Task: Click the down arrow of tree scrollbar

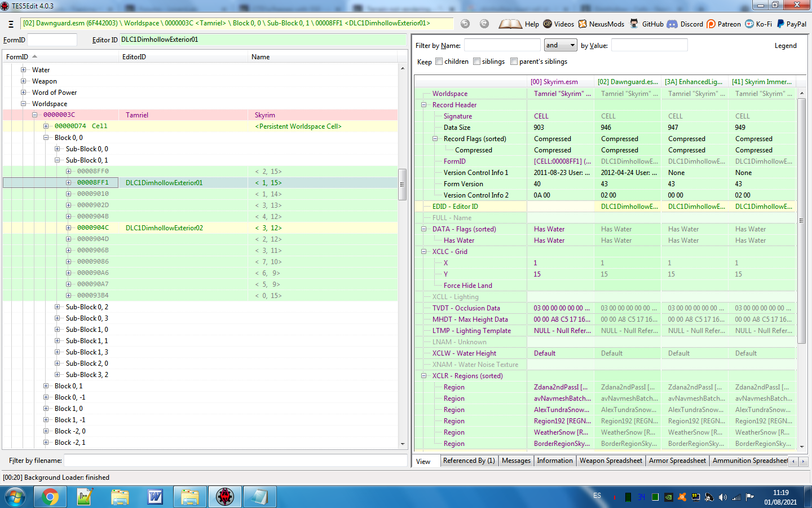Action: point(403,444)
